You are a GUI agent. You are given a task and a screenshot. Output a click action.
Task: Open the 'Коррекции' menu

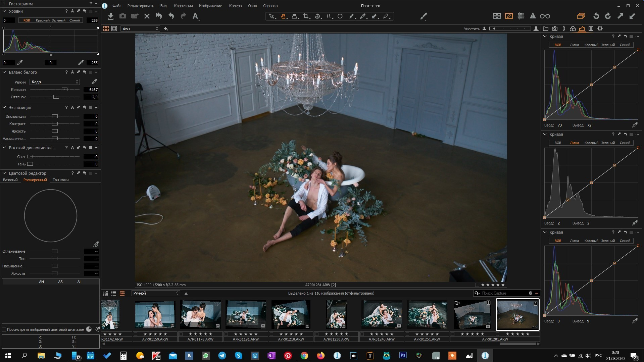[183, 6]
